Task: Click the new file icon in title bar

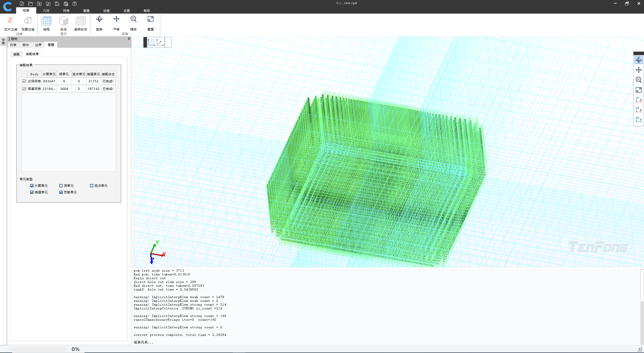Action: [x=22, y=4]
